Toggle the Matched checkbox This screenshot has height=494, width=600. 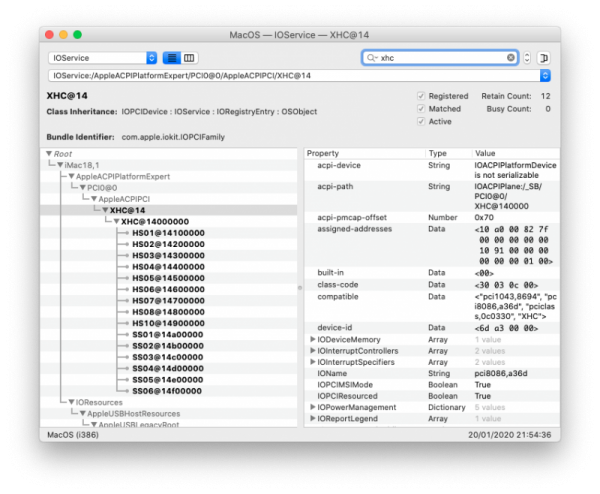coord(421,109)
